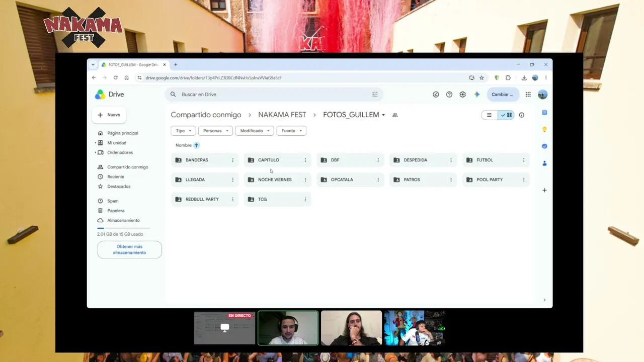Image resolution: width=644 pixels, height=362 pixels.
Task: Open the Gemini sparkle assistant in Drive
Action: (477, 95)
